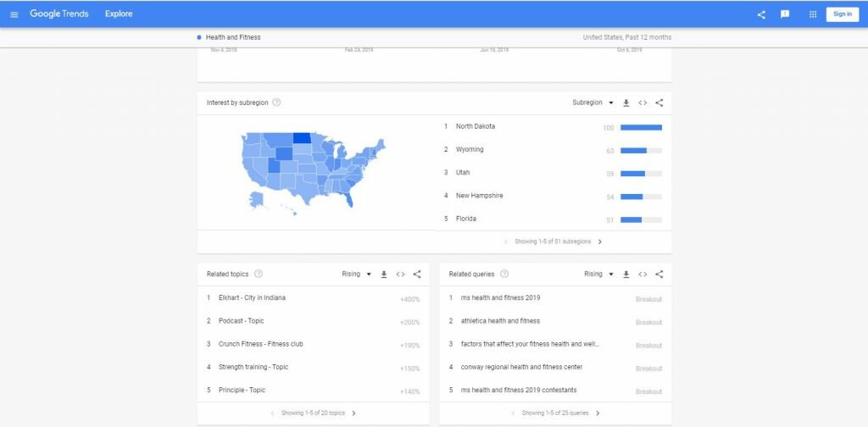Share the Related topics widget

coord(417,274)
